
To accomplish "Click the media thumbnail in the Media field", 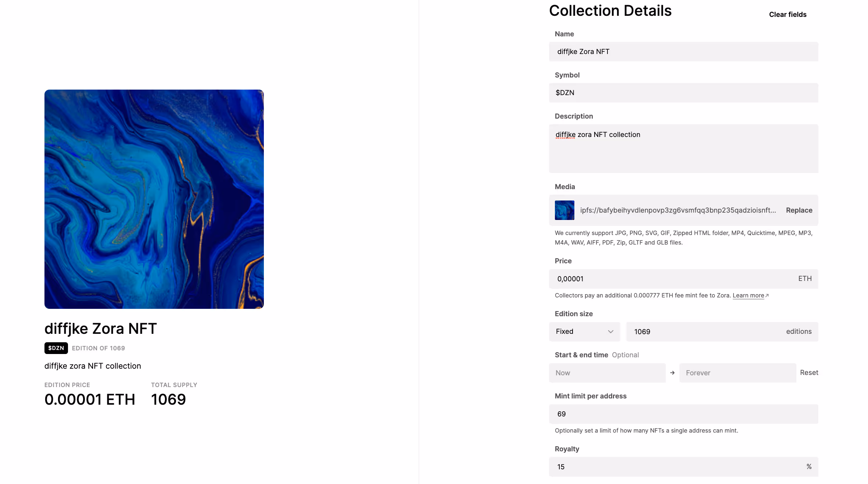I will click(x=564, y=210).
